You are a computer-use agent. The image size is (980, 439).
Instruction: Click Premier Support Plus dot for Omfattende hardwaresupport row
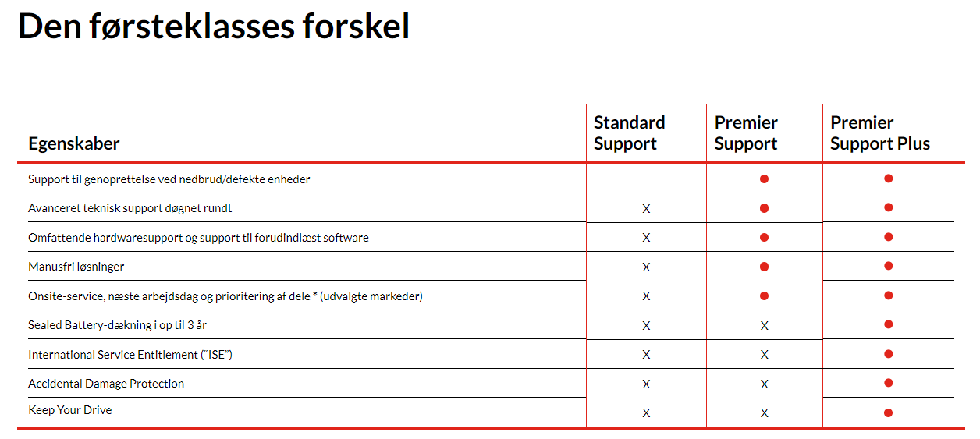888,237
